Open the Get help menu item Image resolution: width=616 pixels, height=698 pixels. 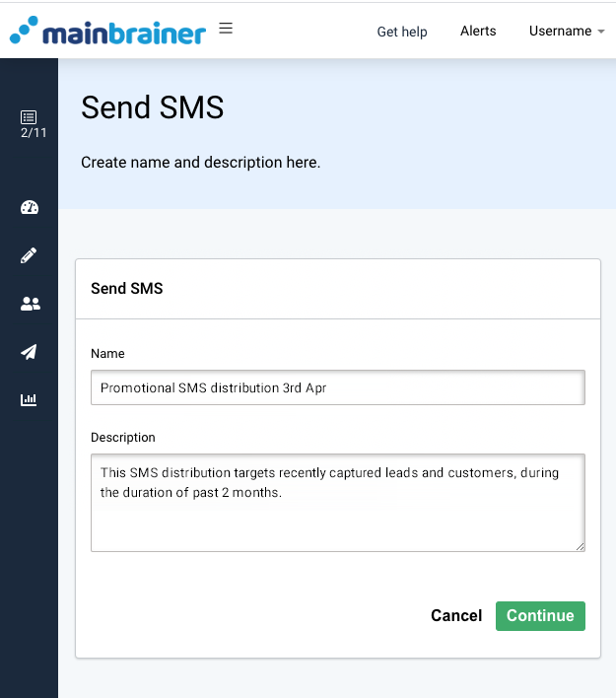(x=402, y=32)
